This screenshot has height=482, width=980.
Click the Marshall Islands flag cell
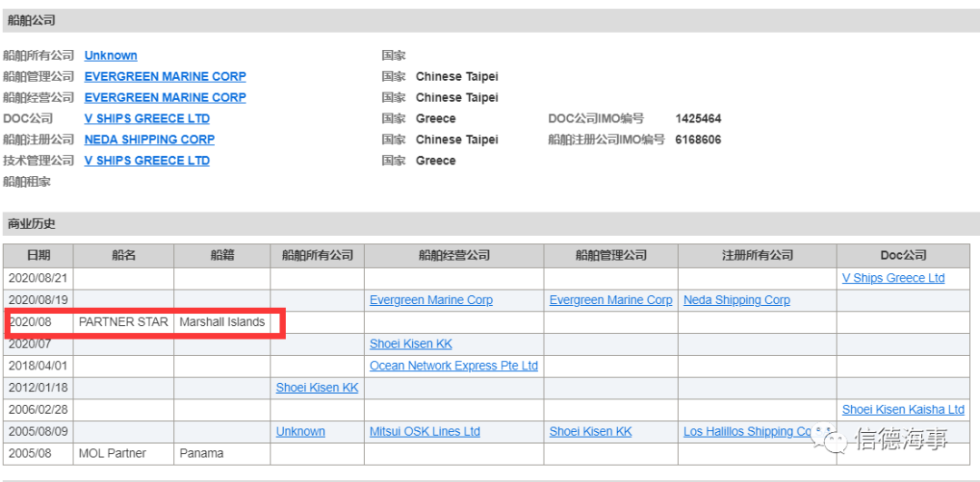(222, 322)
